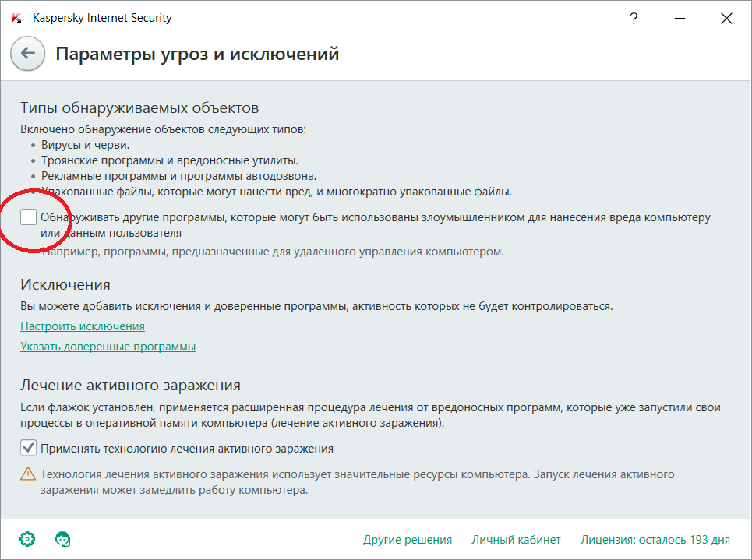Click the orange warning triangle icon
The width and height of the screenshot is (752, 560).
(28, 474)
